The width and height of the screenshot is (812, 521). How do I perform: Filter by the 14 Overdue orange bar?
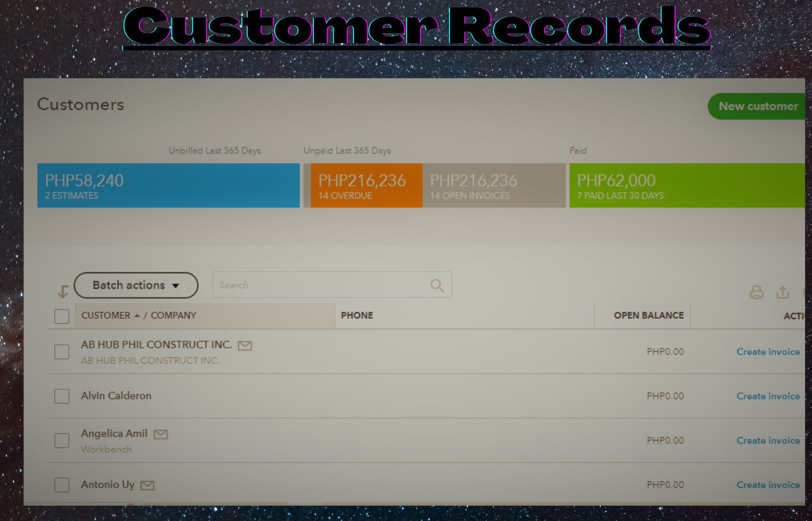[366, 185]
